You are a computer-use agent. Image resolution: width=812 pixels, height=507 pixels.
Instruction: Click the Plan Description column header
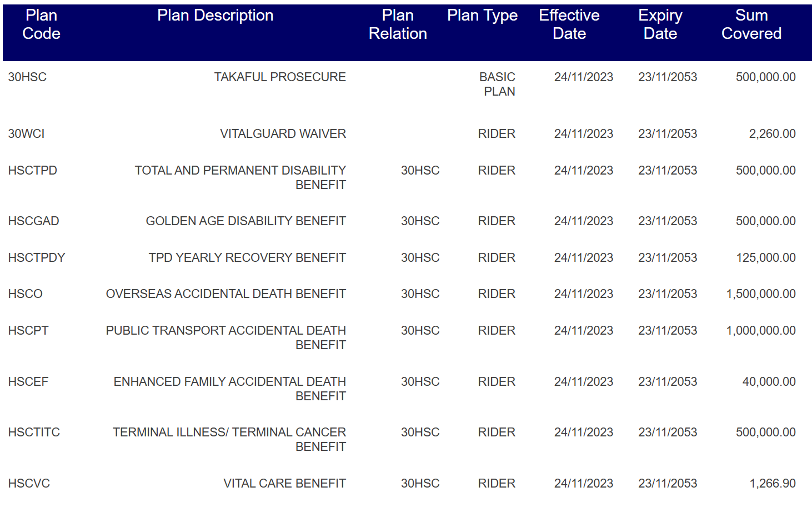(x=215, y=16)
